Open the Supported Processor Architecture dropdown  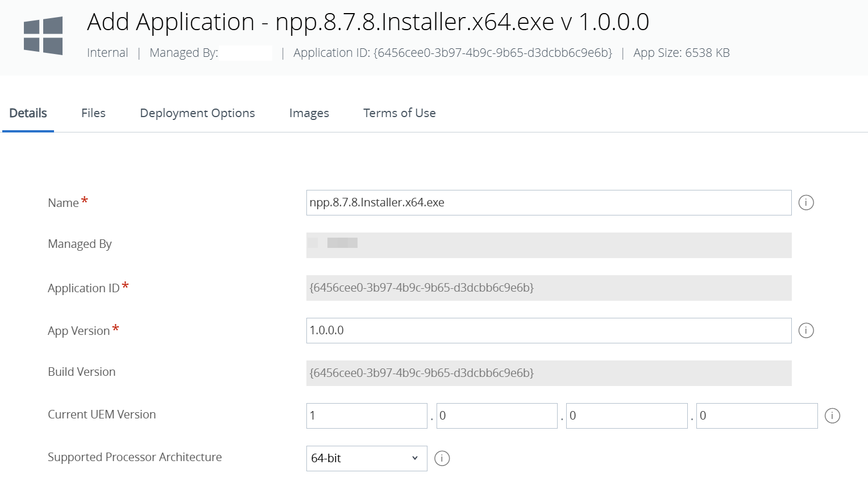pyautogui.click(x=366, y=458)
